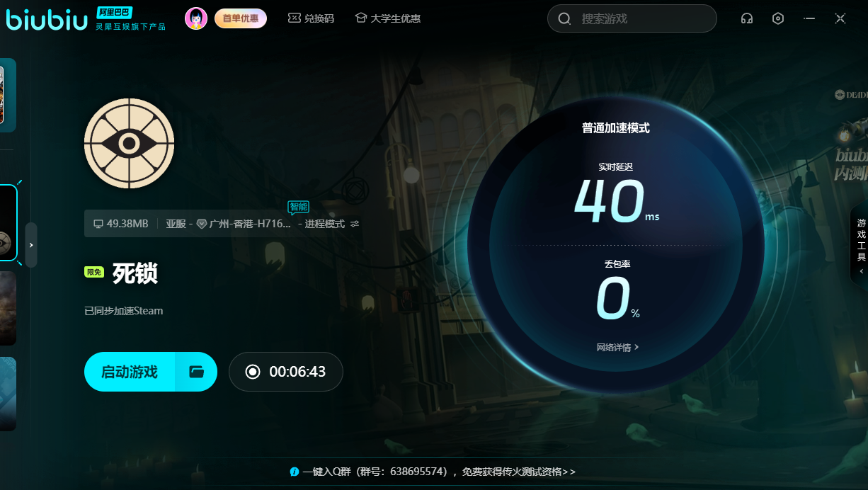Expand the 游戏工具 side panel

pyautogui.click(x=861, y=245)
